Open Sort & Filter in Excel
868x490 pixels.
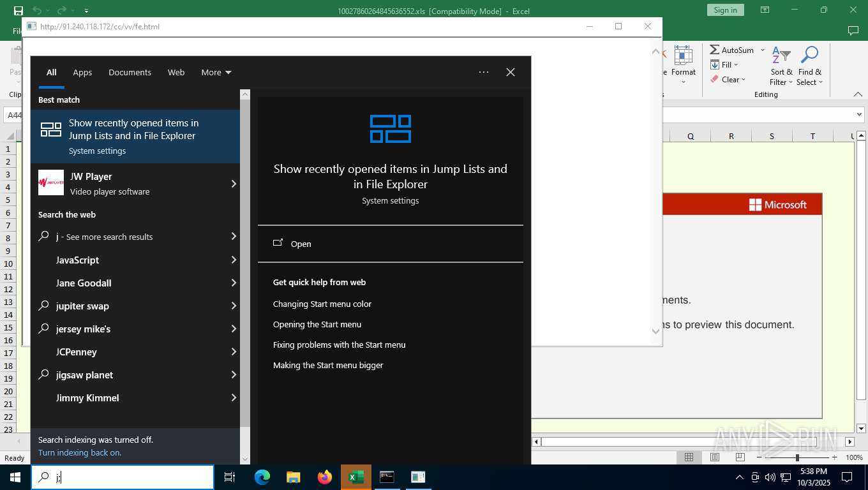(x=781, y=66)
